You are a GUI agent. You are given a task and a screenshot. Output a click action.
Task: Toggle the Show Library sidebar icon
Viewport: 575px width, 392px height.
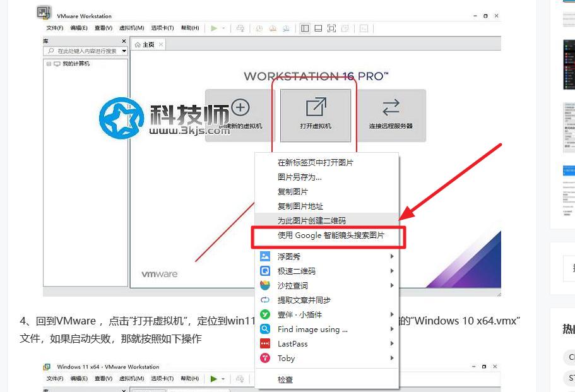[x=305, y=28]
